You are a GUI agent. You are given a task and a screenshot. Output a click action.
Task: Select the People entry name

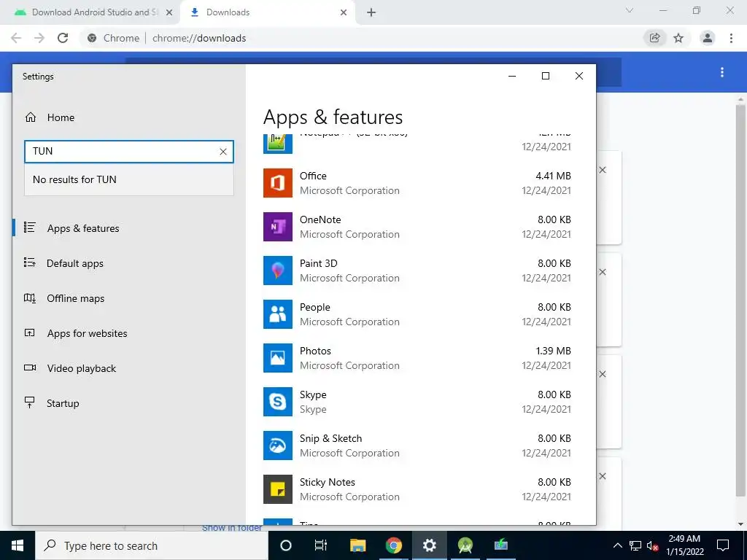(x=315, y=307)
